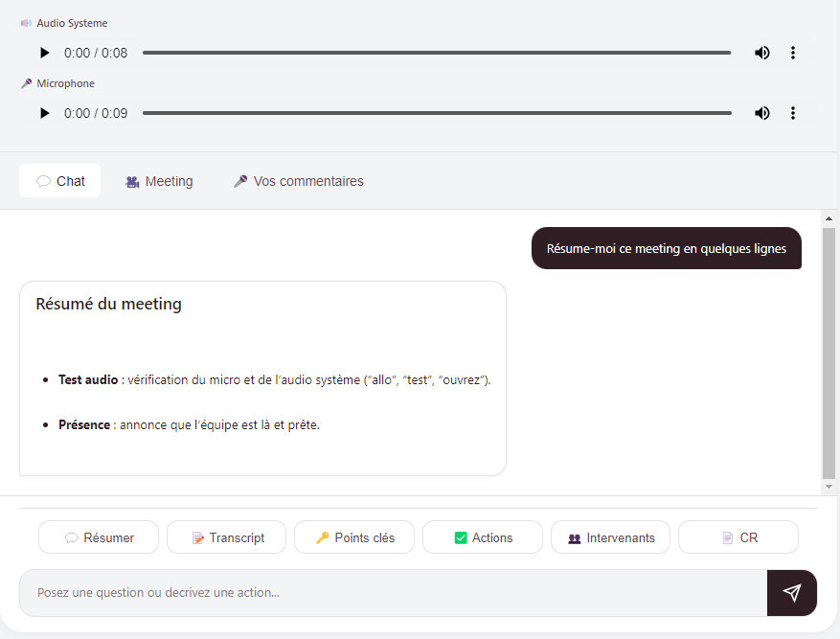
Task: Click the question input field
Action: click(x=383, y=592)
